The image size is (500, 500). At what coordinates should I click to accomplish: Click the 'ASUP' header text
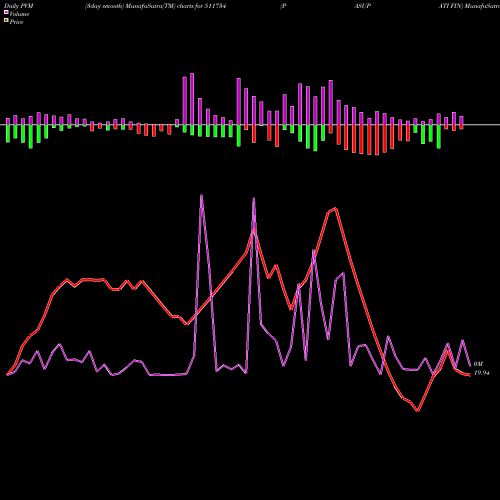click(362, 6)
